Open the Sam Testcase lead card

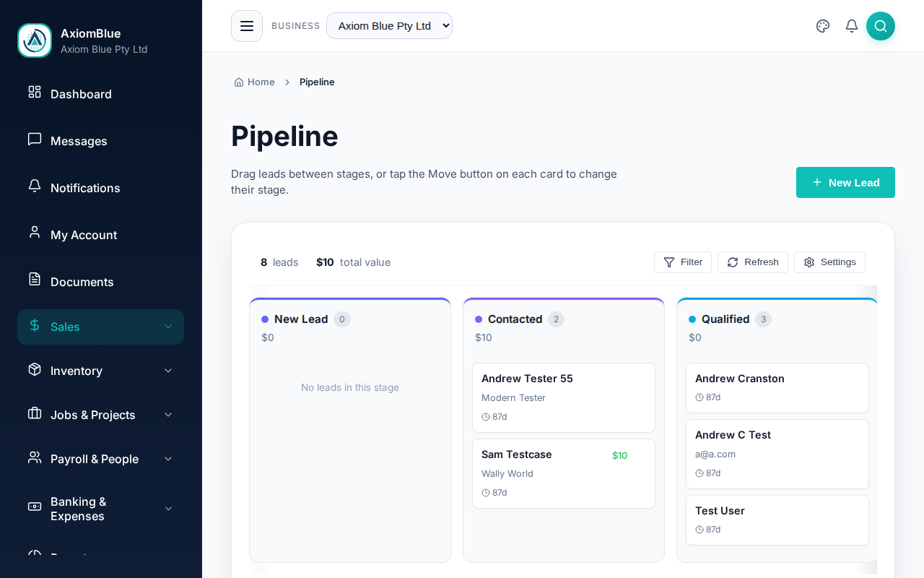(564, 473)
